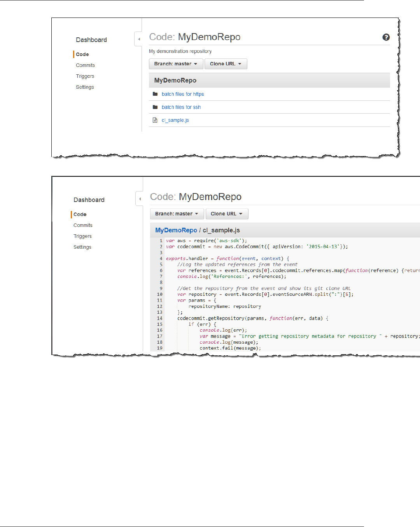Click the folder icon beside batch files for ssh
Screen dimensions: 420x527
(x=155, y=107)
